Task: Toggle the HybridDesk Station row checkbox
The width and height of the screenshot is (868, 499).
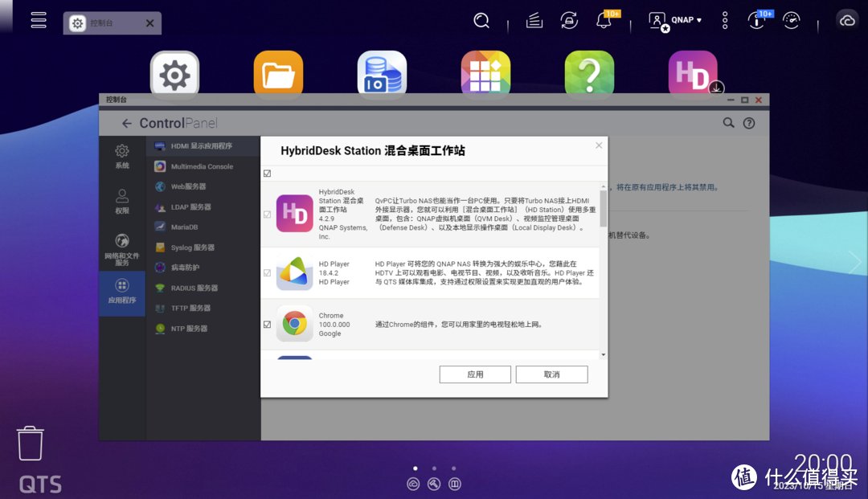Action: [x=268, y=214]
